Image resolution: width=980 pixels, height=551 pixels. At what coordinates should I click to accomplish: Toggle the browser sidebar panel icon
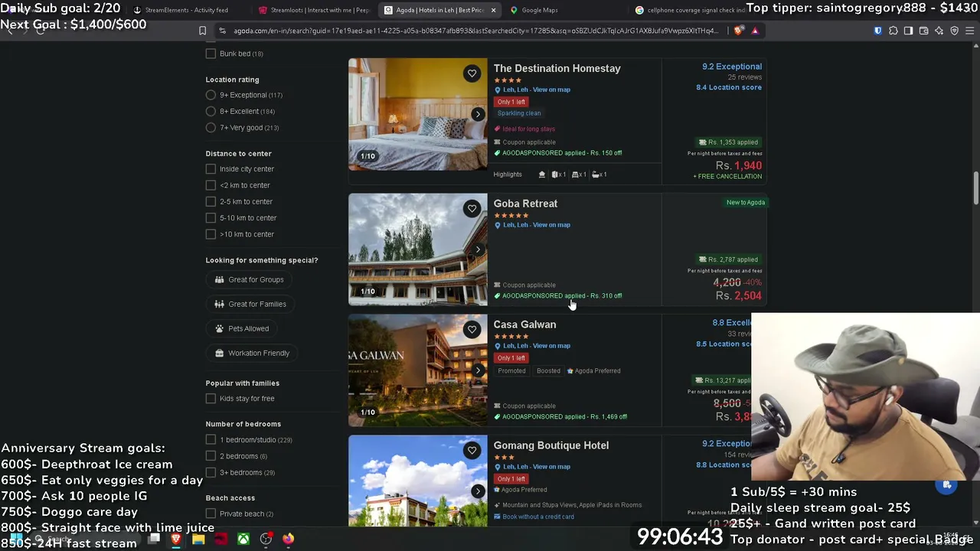908,31
